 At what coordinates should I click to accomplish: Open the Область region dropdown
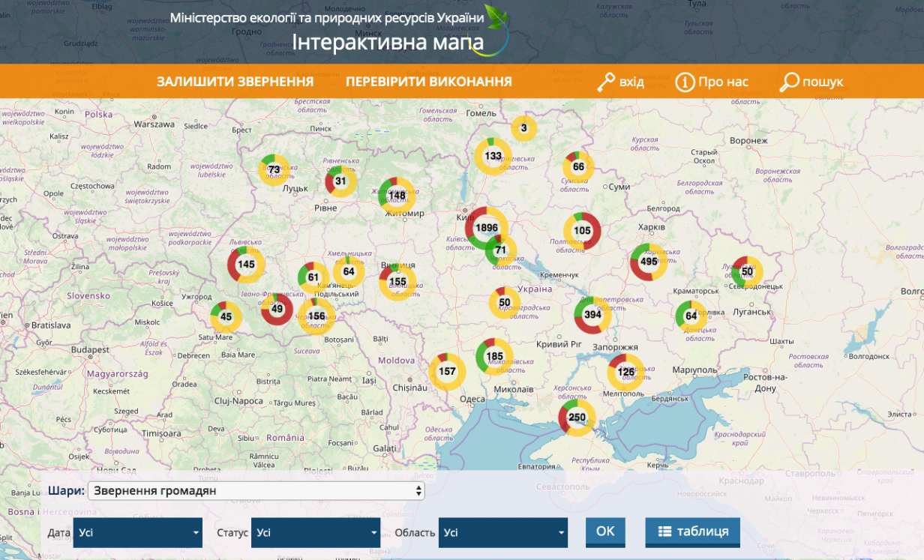[x=503, y=532]
